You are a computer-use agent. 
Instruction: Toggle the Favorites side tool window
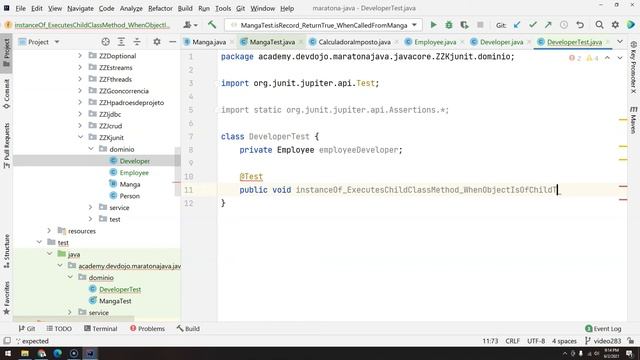[x=7, y=298]
